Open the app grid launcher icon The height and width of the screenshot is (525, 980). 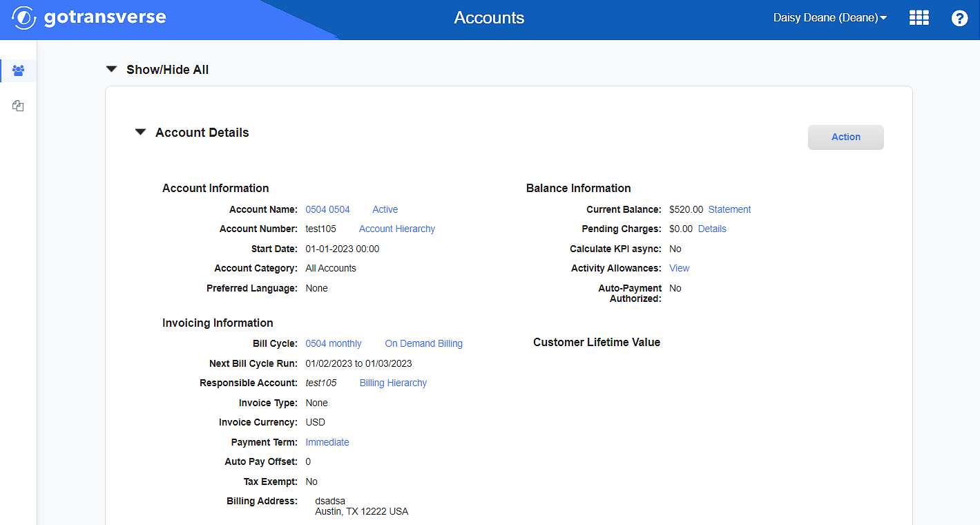click(x=919, y=18)
